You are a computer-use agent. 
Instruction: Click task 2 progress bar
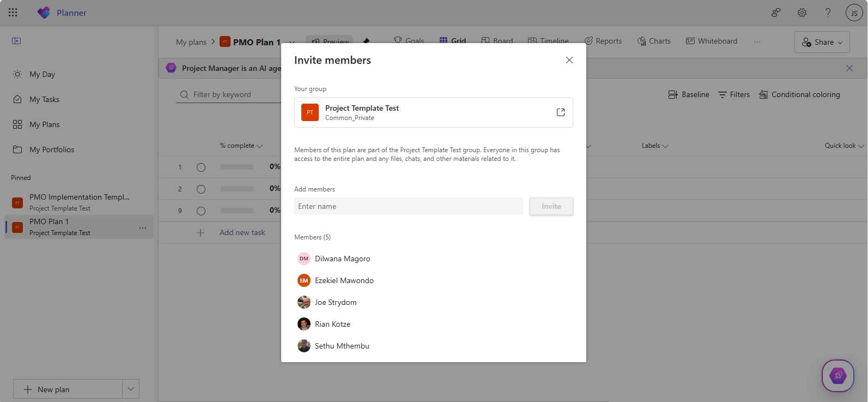[x=237, y=189]
